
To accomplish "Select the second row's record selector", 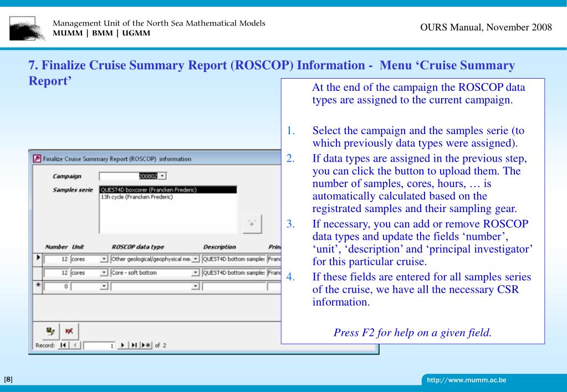I will click(38, 273).
